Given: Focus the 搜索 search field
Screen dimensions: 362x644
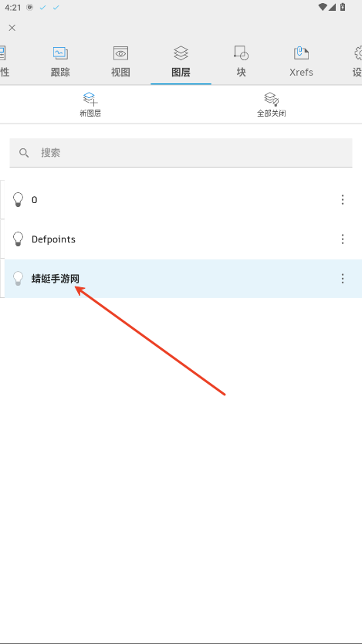Looking at the screenshot, I should (x=181, y=153).
